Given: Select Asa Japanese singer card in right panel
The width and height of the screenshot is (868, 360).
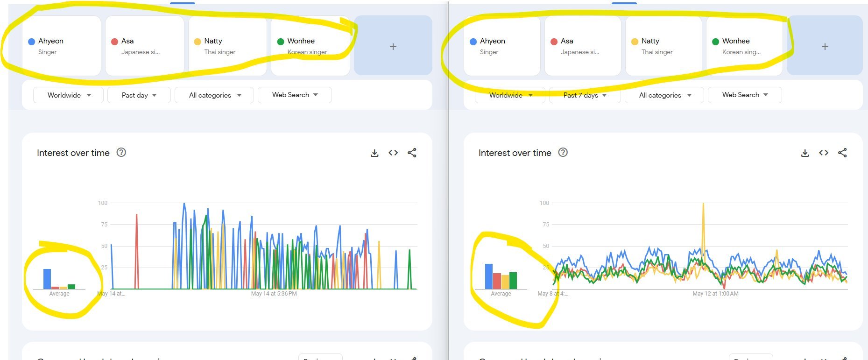Looking at the screenshot, I should (583, 46).
